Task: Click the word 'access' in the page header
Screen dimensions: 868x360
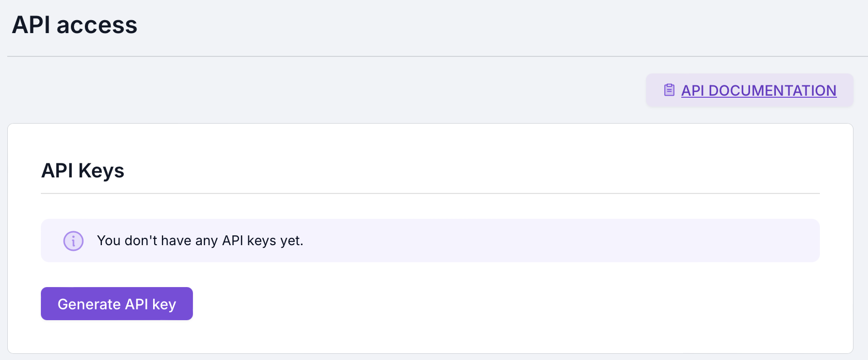Action: tap(97, 25)
